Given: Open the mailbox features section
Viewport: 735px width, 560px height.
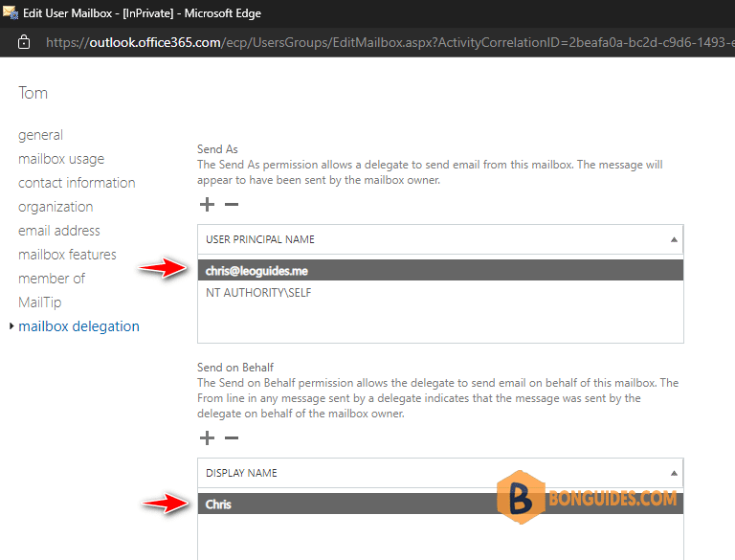Looking at the screenshot, I should 68,255.
